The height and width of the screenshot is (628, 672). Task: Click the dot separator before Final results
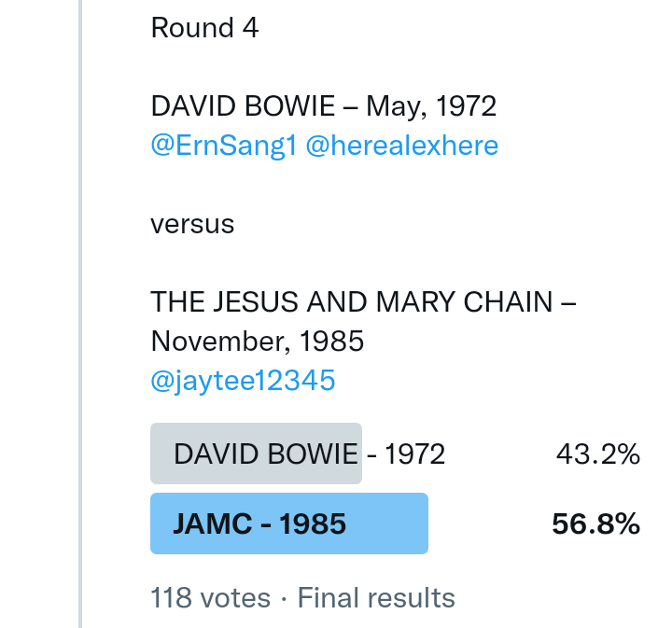(x=284, y=597)
